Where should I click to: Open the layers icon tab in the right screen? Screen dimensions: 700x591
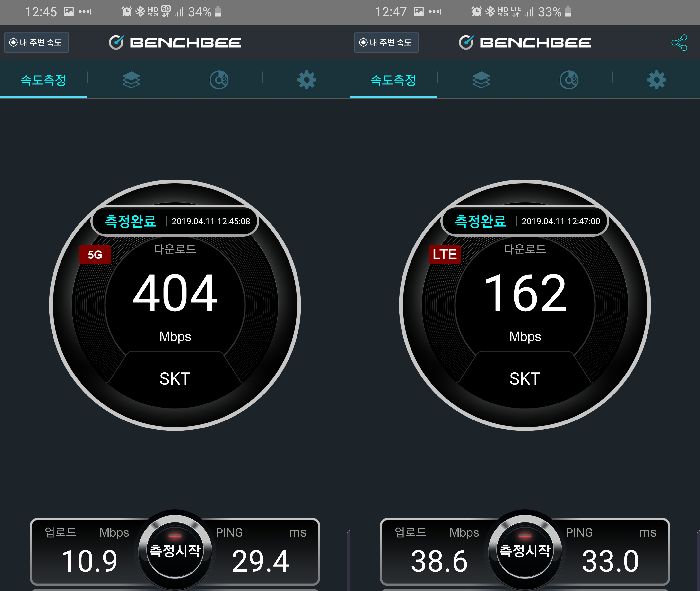click(481, 80)
